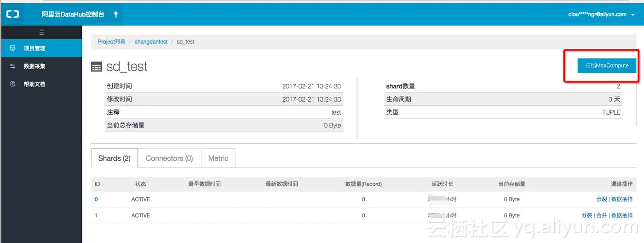Open 数据采集 in the sidebar
Screen dimensions: 644x243
click(41, 66)
